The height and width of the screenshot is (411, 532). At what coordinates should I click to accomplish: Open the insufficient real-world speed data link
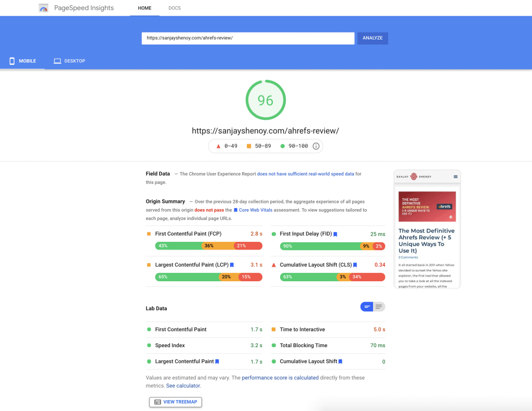pyautogui.click(x=305, y=174)
